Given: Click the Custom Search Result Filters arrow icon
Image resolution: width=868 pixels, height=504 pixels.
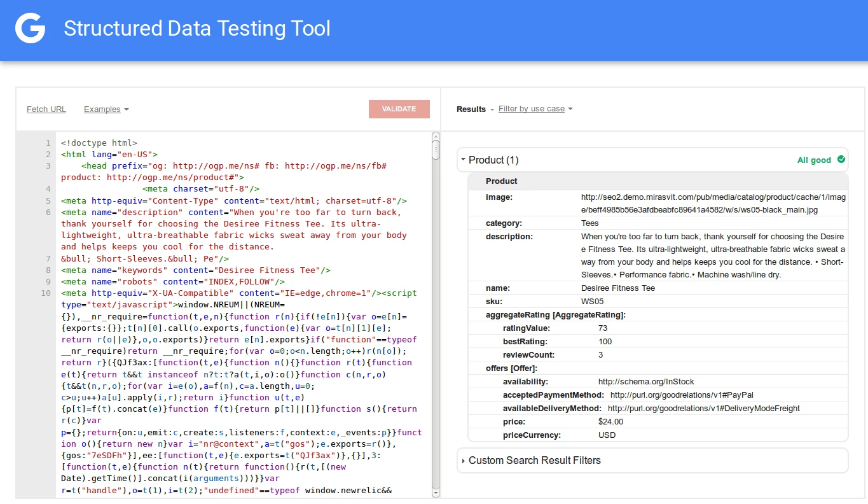Looking at the screenshot, I should click(464, 459).
